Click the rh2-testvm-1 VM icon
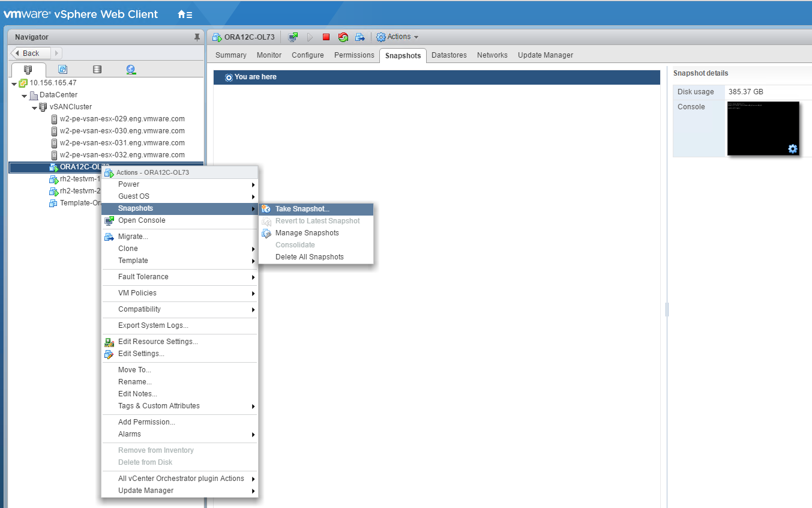The image size is (812, 508). [53, 180]
